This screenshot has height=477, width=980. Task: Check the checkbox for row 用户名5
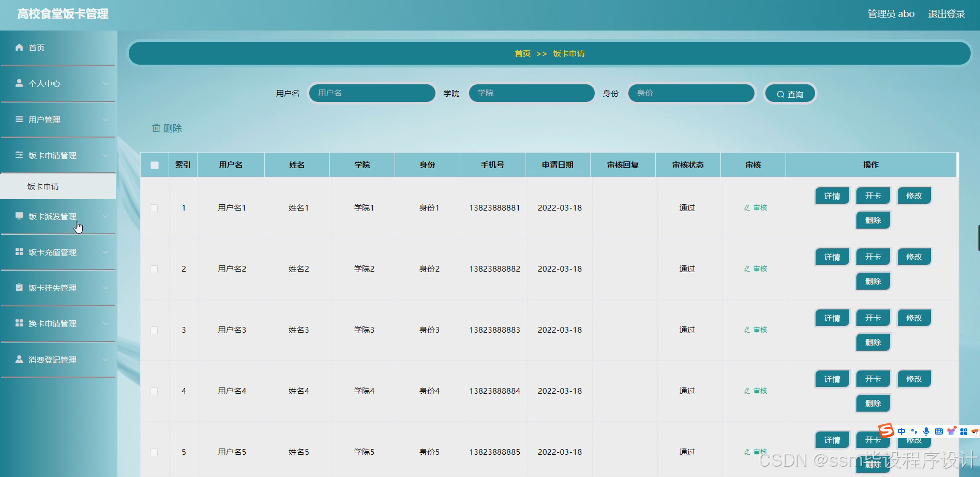(x=154, y=453)
